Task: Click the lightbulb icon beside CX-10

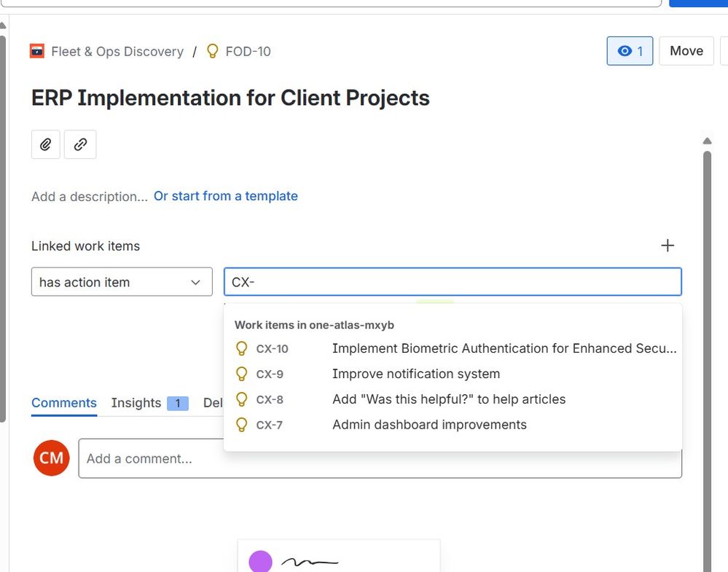Action: tap(242, 349)
